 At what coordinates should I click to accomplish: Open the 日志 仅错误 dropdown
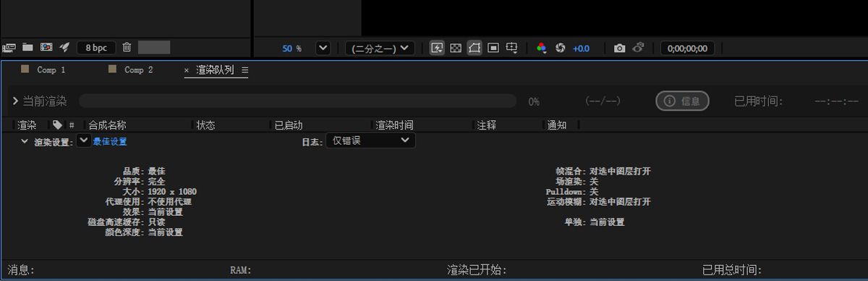(x=370, y=140)
